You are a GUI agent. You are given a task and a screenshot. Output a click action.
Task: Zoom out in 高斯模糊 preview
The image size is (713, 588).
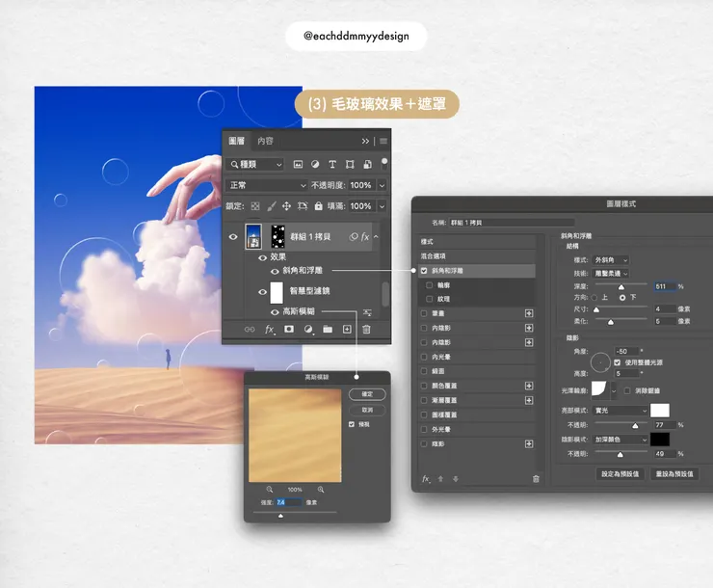pyautogui.click(x=270, y=490)
